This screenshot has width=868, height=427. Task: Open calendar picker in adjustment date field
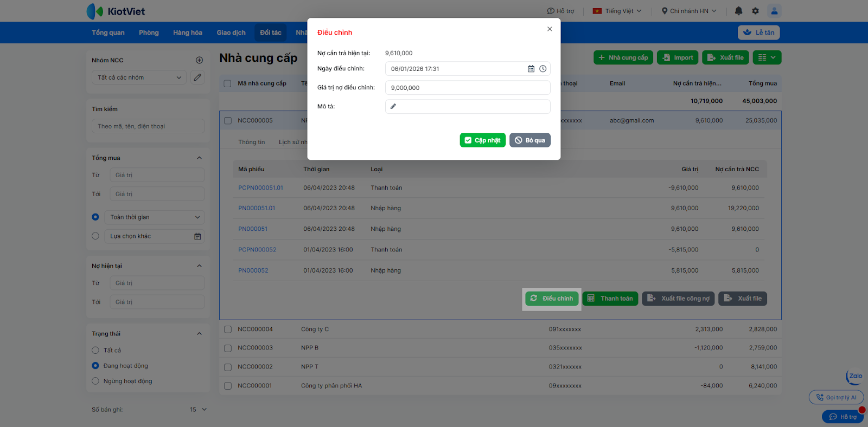pyautogui.click(x=531, y=69)
